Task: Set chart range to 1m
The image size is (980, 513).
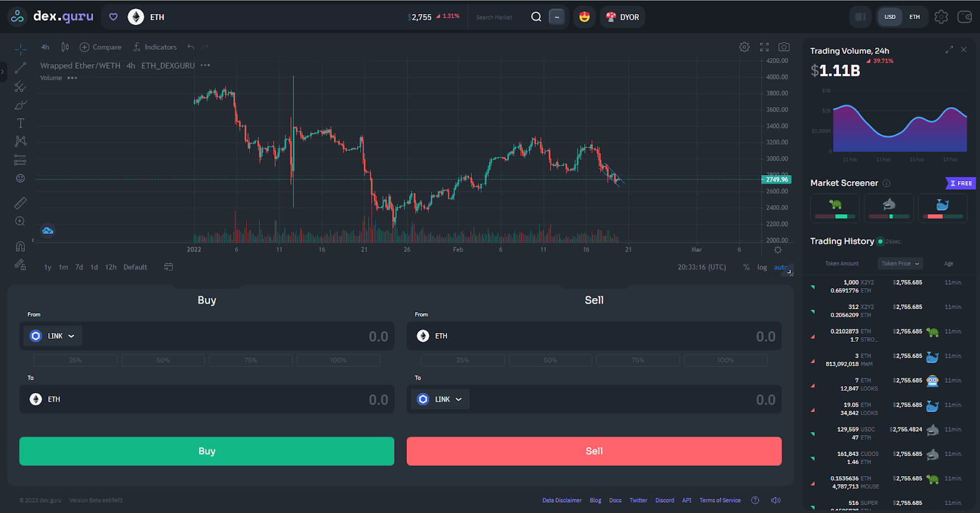Action: coord(63,268)
